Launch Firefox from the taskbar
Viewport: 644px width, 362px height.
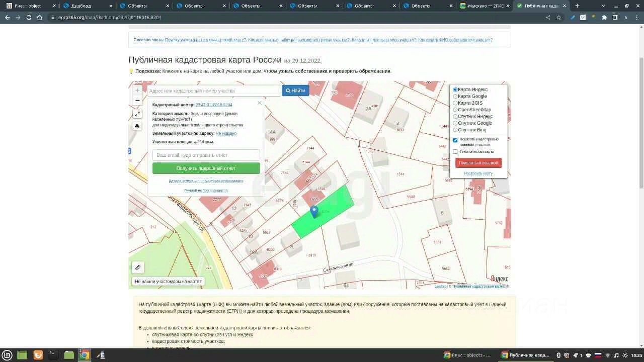pos(38,355)
